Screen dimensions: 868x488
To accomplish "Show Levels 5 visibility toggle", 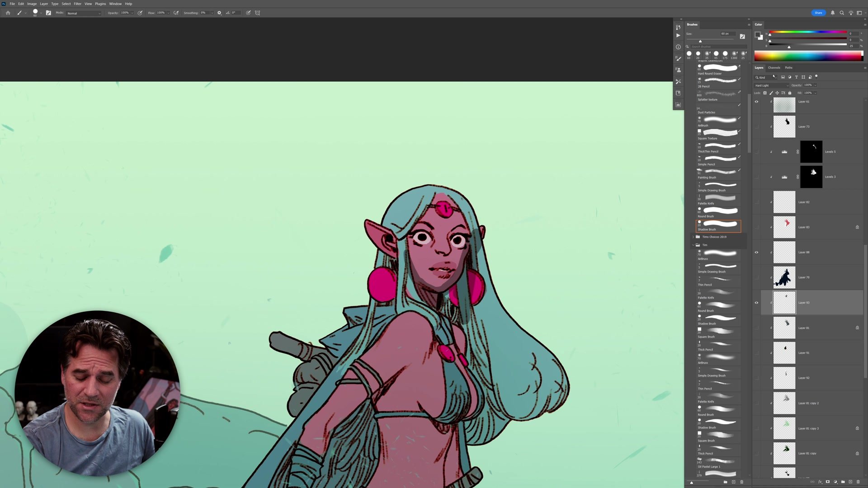I will (756, 152).
